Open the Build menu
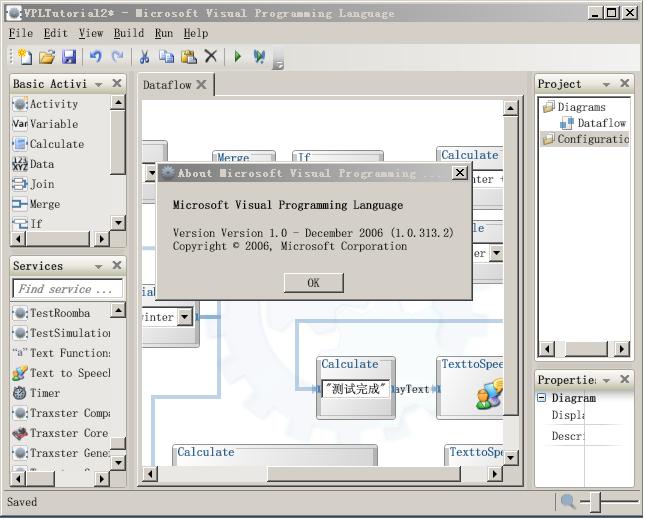The height and width of the screenshot is (519, 645). 129,33
